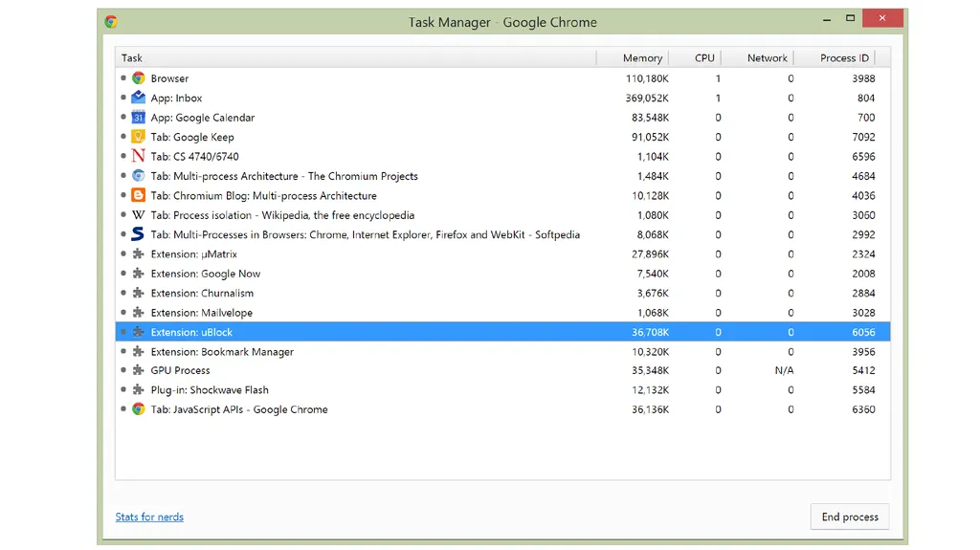
Task: Click the Chromium icon for Multi-process Architecture tab
Action: pos(138,176)
